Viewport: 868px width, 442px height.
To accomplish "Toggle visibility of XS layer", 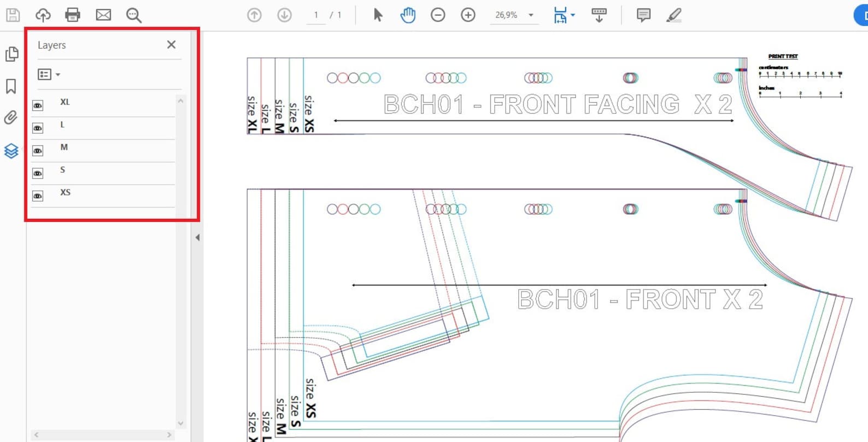I will click(38, 196).
